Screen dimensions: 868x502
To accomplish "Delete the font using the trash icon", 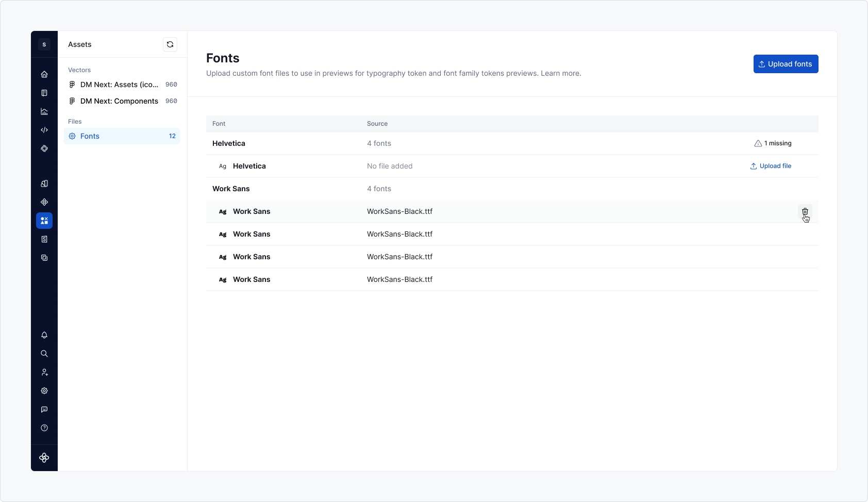I will 805,211.
